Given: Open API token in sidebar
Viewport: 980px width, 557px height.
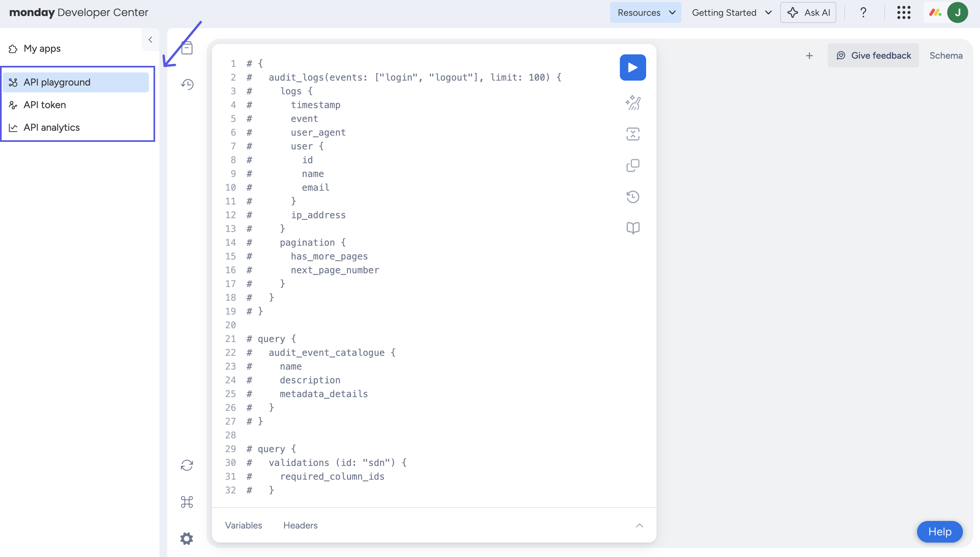Looking at the screenshot, I should [x=44, y=105].
